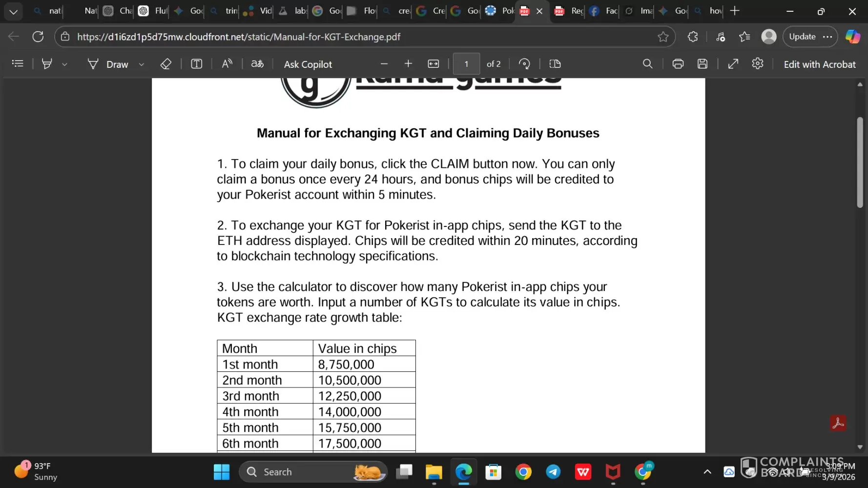The height and width of the screenshot is (488, 868).
Task: Expand the Draw tool options dropdown
Action: (x=142, y=64)
